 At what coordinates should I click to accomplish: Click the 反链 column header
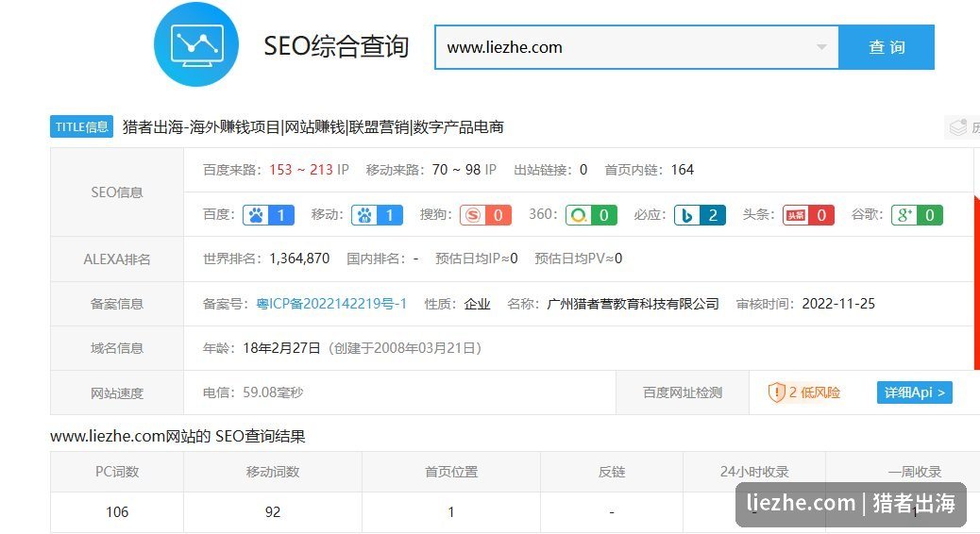pos(611,472)
